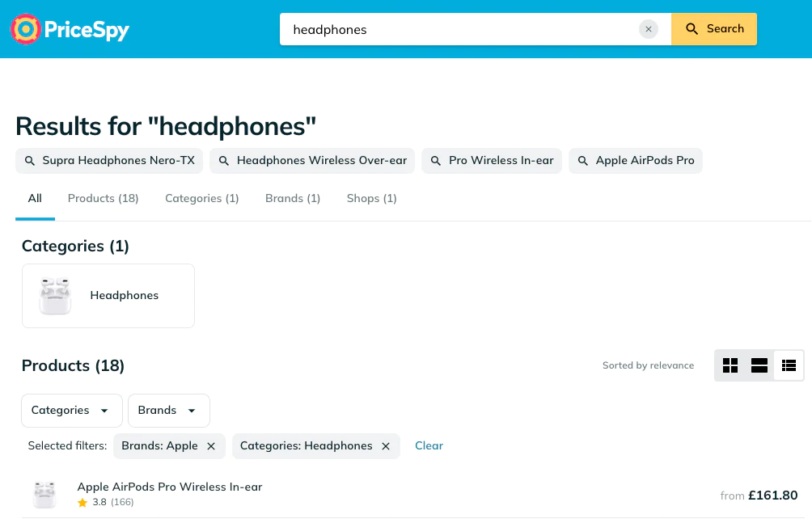Click the yellow Search button
The height and width of the screenshot is (523, 812).
pos(714,29)
